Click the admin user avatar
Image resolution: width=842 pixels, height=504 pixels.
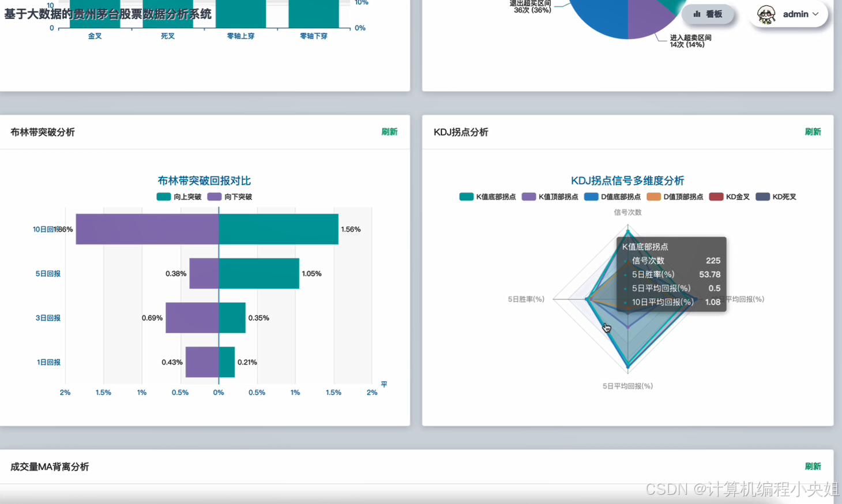(766, 14)
